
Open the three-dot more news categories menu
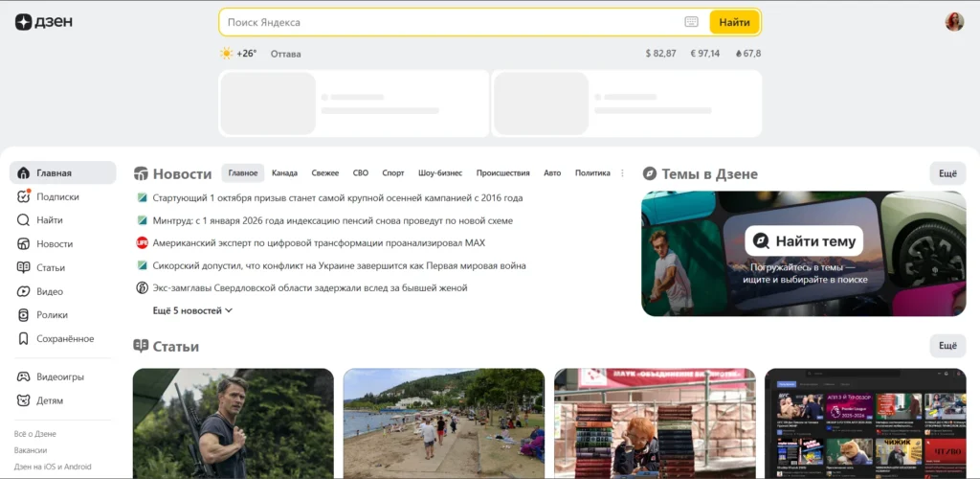622,173
